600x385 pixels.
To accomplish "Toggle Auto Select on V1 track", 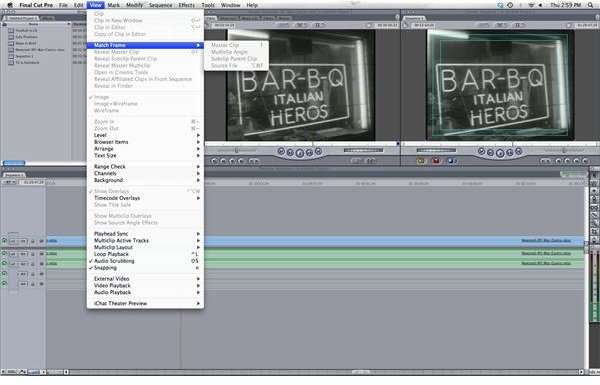I will tap(41, 241).
